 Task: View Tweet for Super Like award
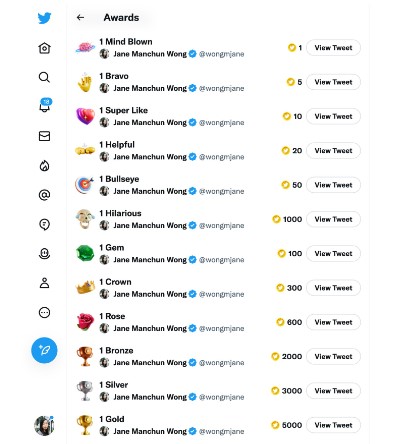point(333,116)
